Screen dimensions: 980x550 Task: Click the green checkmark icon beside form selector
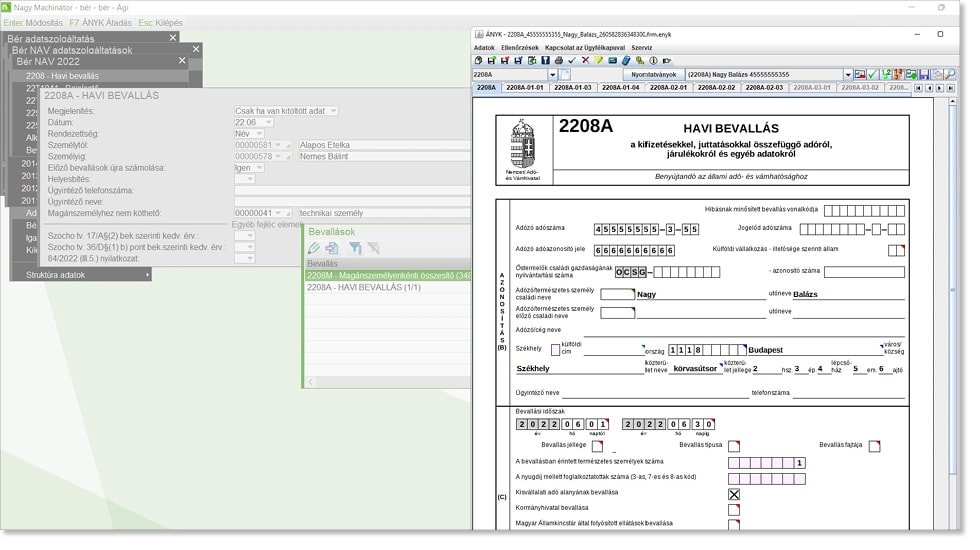(873, 75)
